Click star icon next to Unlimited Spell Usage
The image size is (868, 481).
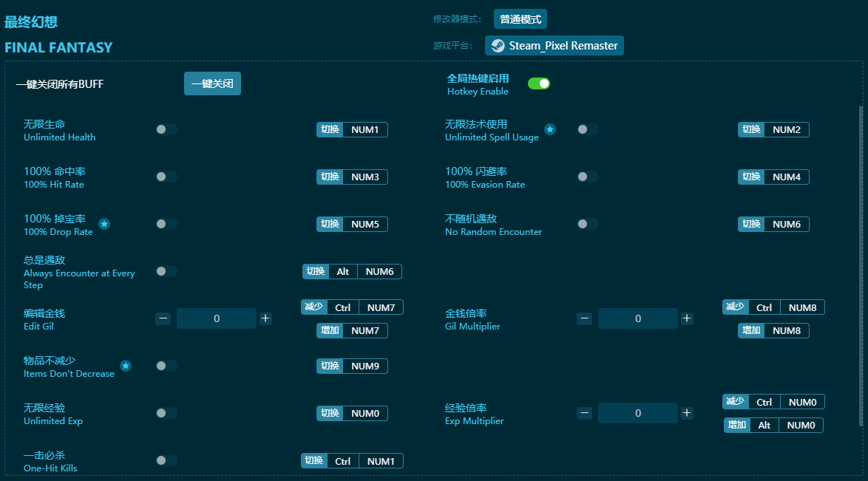(550, 129)
